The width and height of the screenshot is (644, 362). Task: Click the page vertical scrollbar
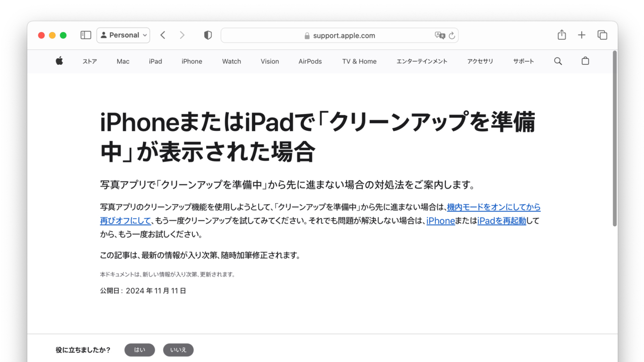pyautogui.click(x=614, y=138)
